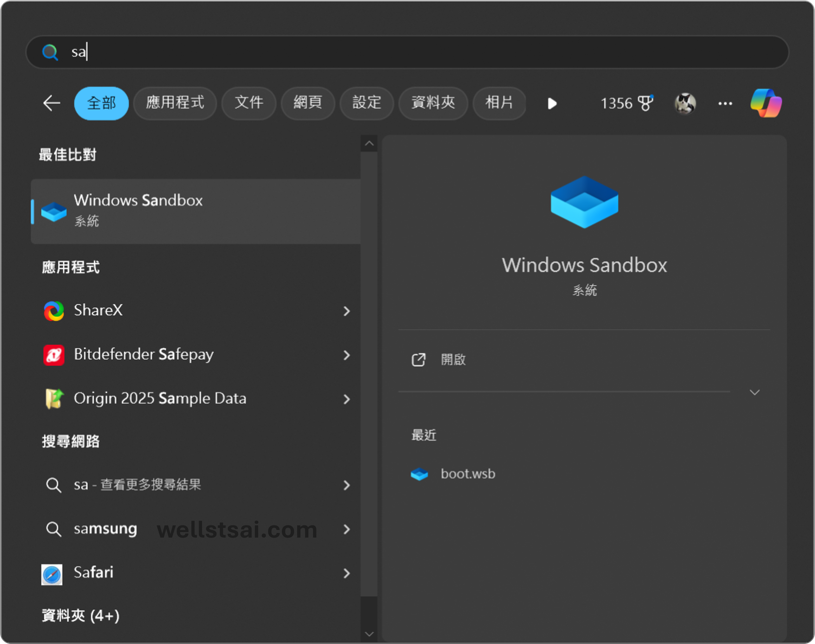Screen dimensions: 815x644
Task: Click the 資料夾 (4+) section header
Action: pos(80,616)
